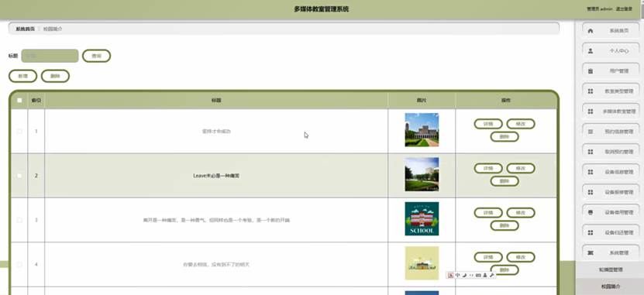Click the person icon beside 个人中心

click(x=591, y=51)
